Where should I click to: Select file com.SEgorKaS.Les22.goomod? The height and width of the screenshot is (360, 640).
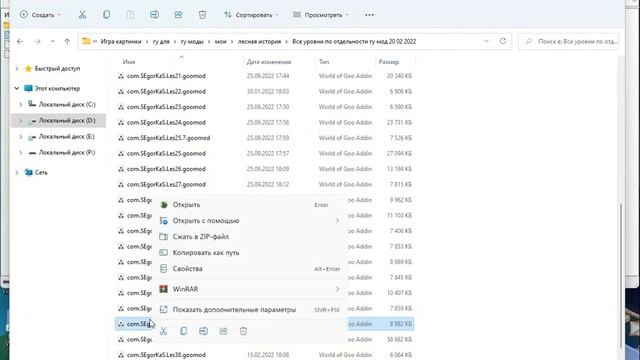coord(265,91)
